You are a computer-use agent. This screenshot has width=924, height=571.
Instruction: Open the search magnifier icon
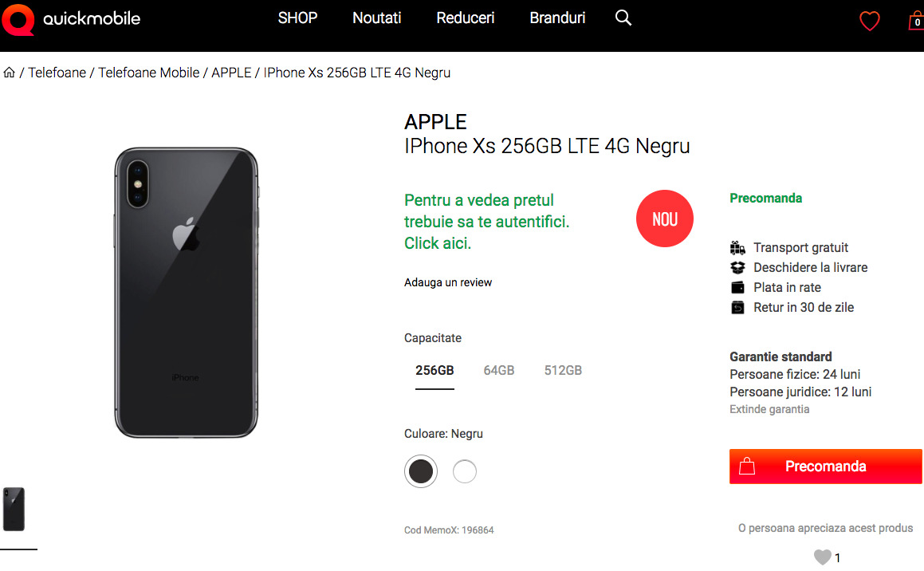(x=623, y=18)
